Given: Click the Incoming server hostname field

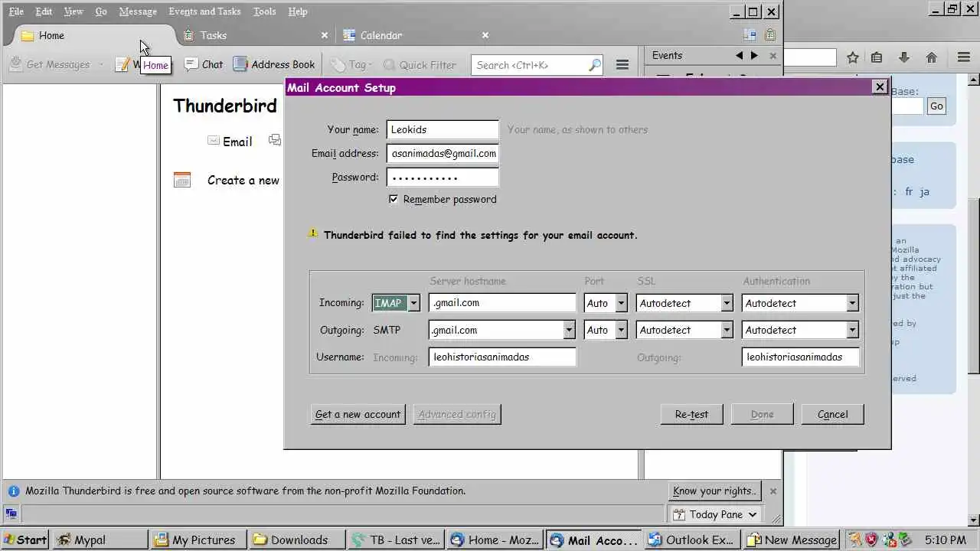Looking at the screenshot, I should 502,303.
